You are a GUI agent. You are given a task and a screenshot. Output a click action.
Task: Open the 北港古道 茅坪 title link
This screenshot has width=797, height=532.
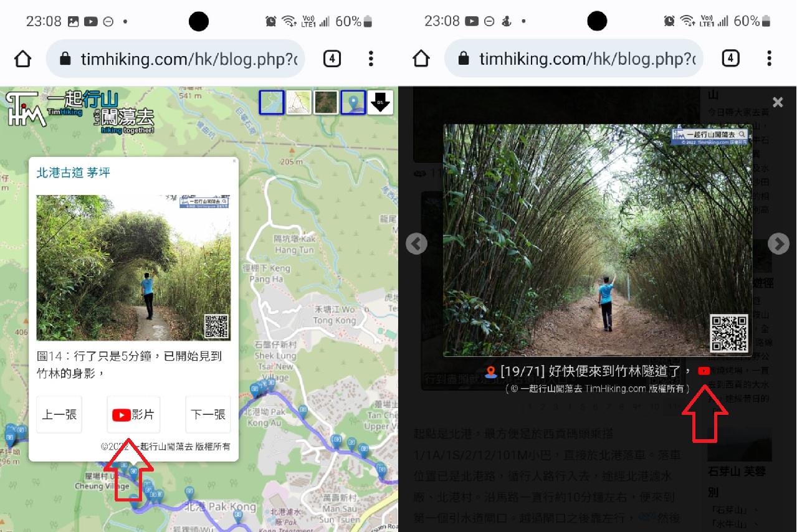coord(74,173)
